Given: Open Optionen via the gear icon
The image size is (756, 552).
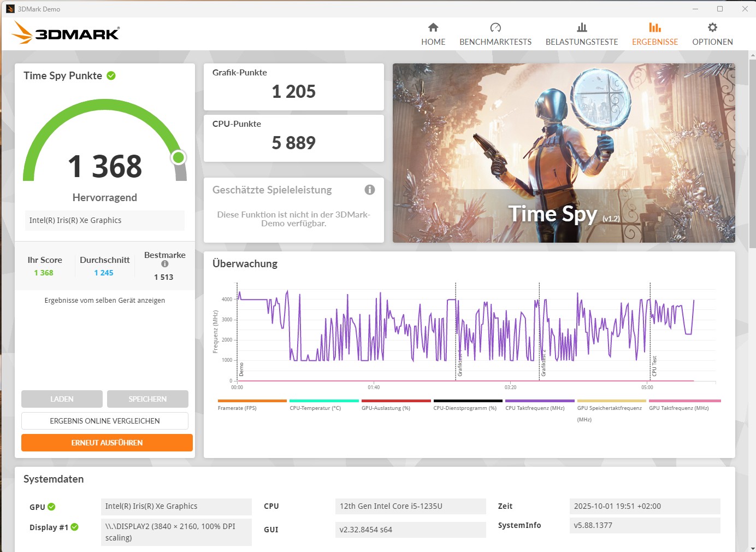Looking at the screenshot, I should [712, 27].
